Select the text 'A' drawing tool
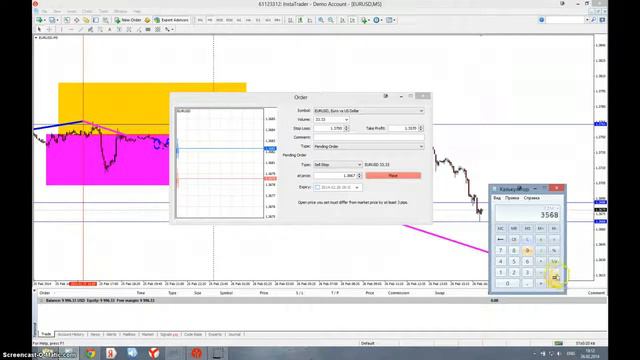This screenshot has width=640, height=360. click(109, 29)
